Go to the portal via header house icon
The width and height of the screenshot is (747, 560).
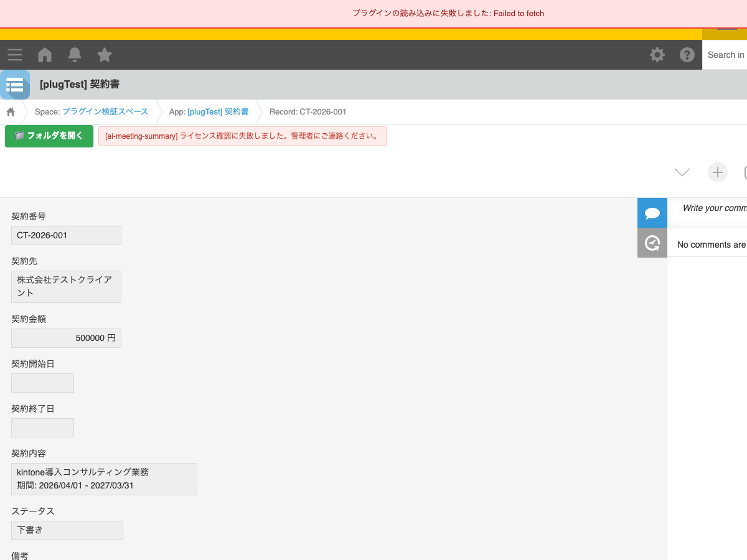(x=45, y=55)
